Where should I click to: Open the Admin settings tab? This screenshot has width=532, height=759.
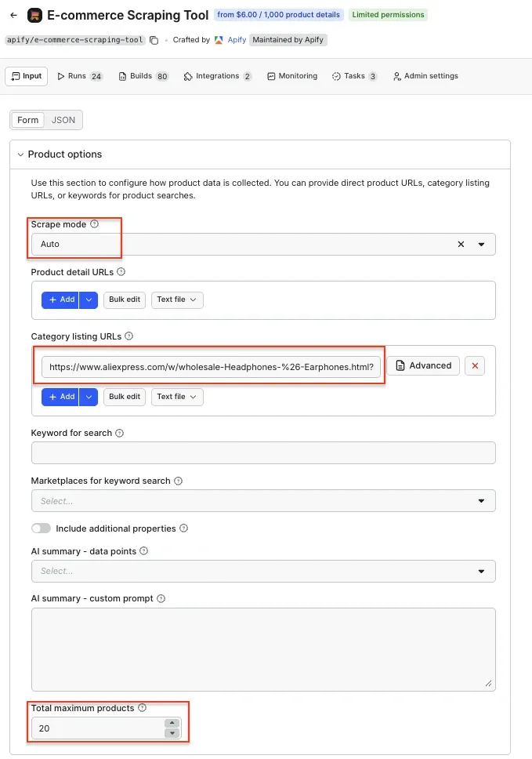click(425, 76)
